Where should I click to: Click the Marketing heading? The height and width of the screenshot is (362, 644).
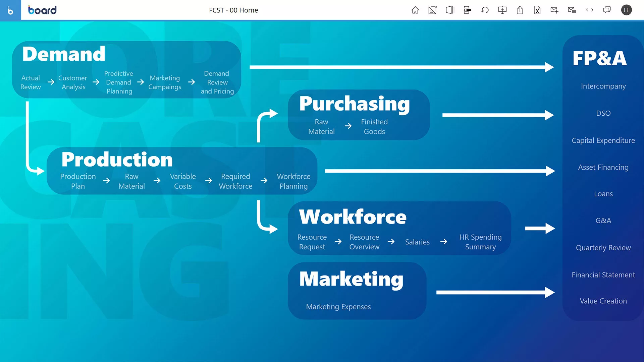pyautogui.click(x=351, y=279)
